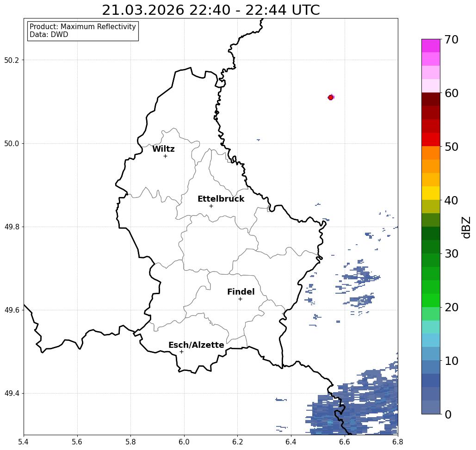Screen dimensions: 476x450
Task: Click the title timestamp 21.03.2026 22:40 - 22:44 UTC
Action: point(210,10)
